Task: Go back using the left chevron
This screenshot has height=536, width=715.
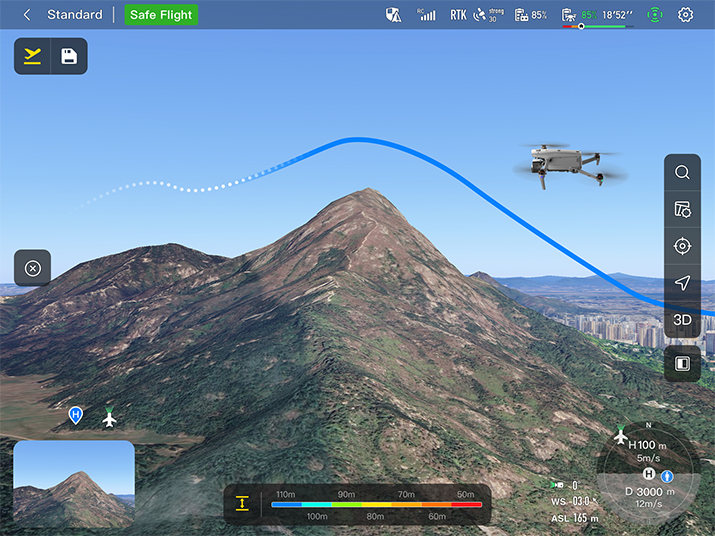Action: pyautogui.click(x=27, y=15)
